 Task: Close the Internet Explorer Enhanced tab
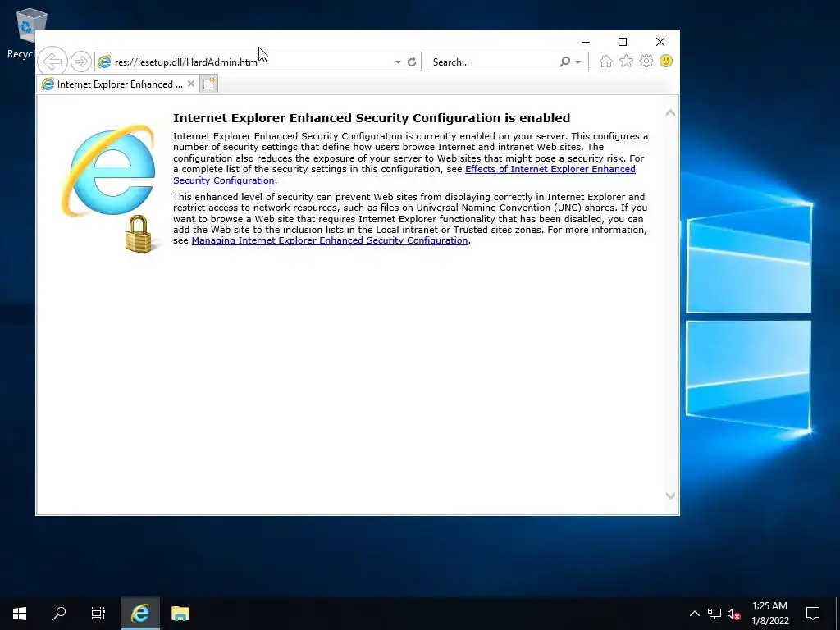pos(190,84)
